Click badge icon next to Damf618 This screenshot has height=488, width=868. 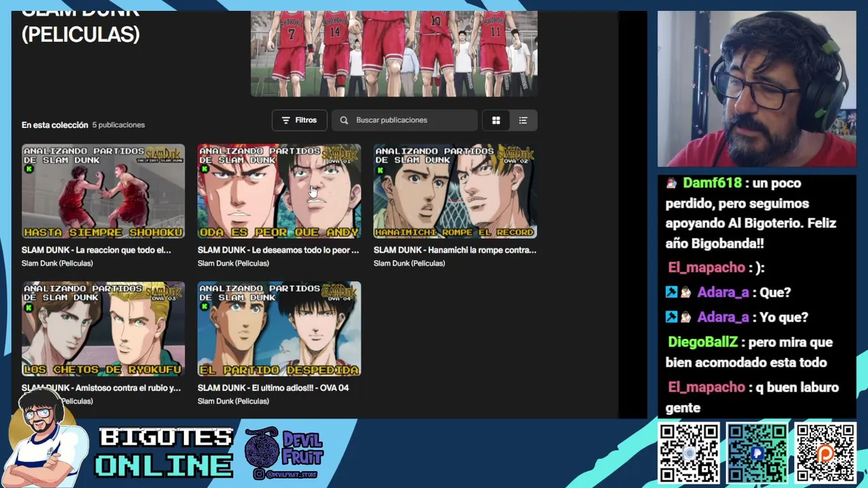point(671,183)
